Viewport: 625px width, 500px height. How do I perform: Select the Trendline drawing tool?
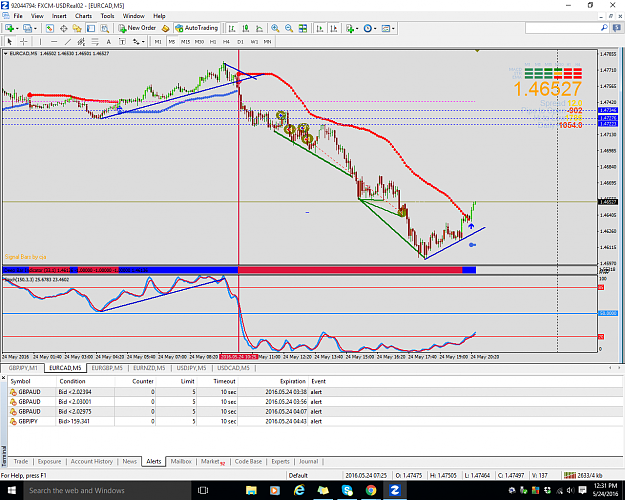[68, 41]
